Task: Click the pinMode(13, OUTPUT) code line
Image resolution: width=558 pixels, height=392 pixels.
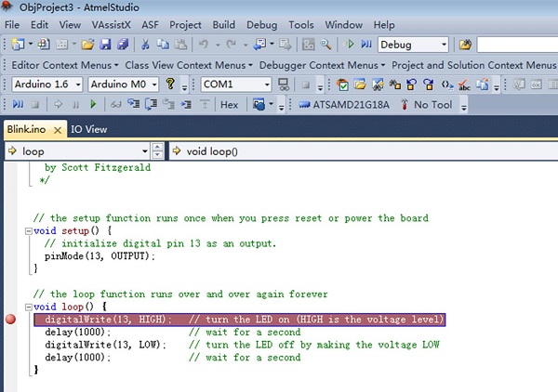Action: point(100,255)
